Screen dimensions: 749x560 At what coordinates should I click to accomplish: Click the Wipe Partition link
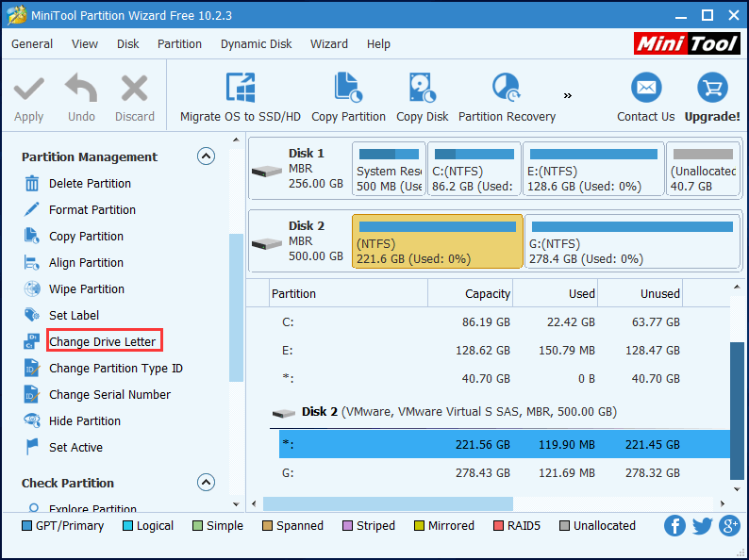point(87,288)
